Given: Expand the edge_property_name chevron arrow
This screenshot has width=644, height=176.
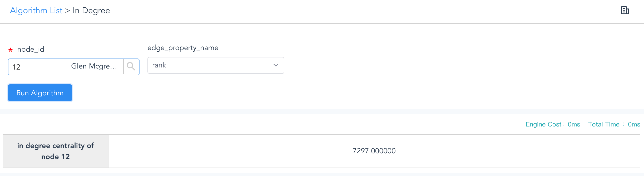Looking at the screenshot, I should [x=276, y=65].
